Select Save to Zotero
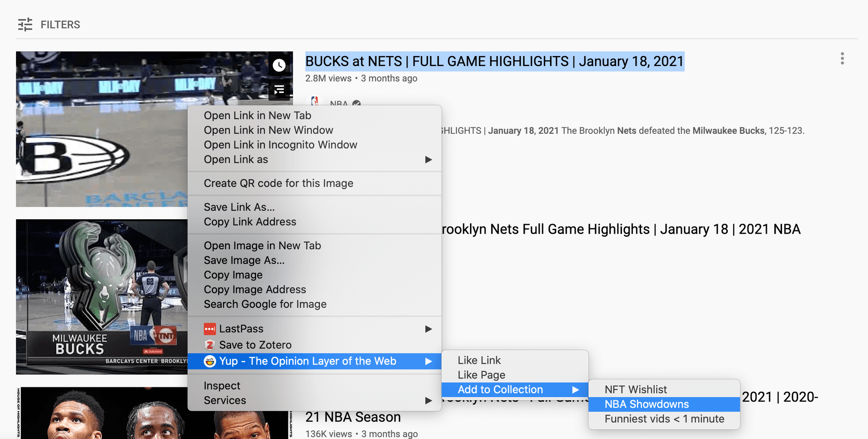The height and width of the screenshot is (439, 868). coord(314,345)
